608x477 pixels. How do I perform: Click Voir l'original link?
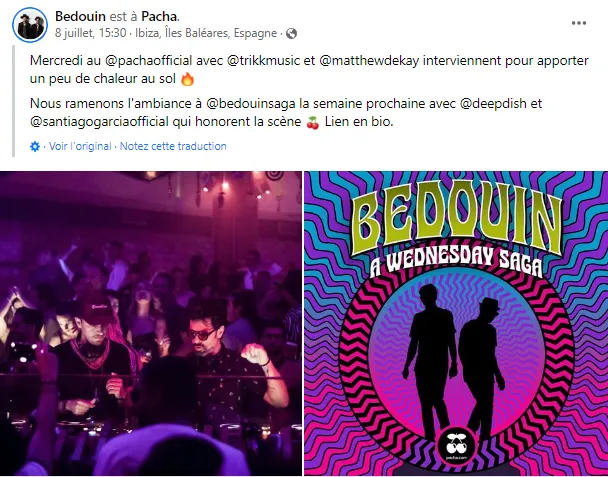pyautogui.click(x=80, y=146)
